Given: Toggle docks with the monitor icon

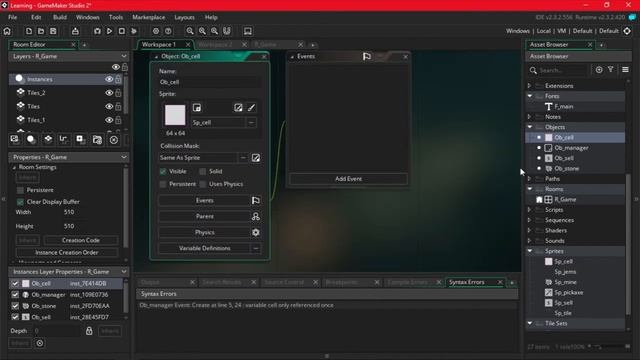Looking at the screenshot, I should 248,31.
